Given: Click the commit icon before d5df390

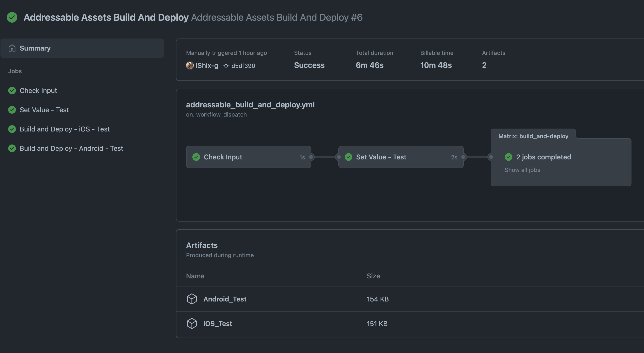Looking at the screenshot, I should point(226,66).
